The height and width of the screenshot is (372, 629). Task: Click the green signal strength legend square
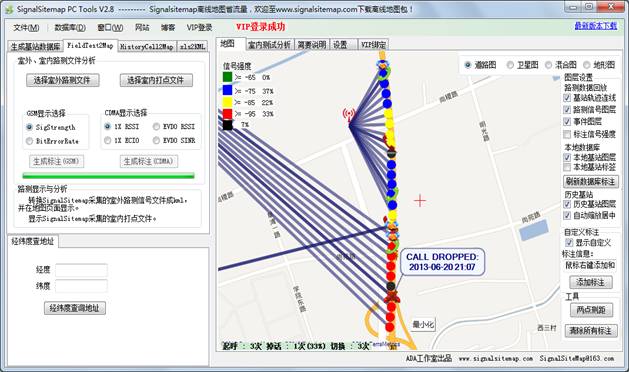[227, 77]
